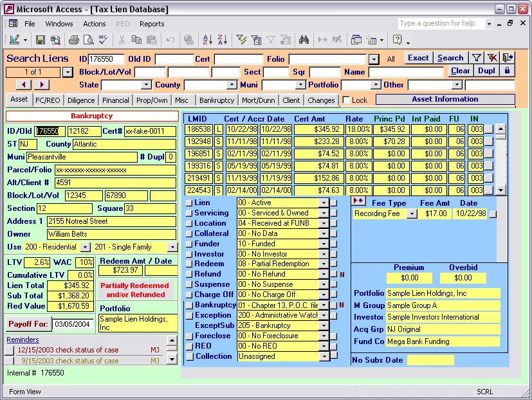Click the Sort Ascending A-Z icon

[207, 40]
